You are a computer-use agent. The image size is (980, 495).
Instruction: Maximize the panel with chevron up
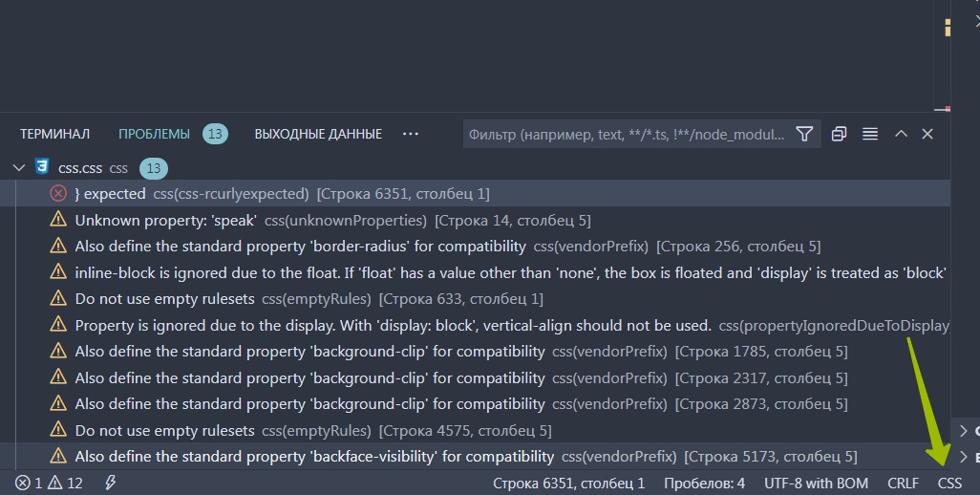click(901, 134)
